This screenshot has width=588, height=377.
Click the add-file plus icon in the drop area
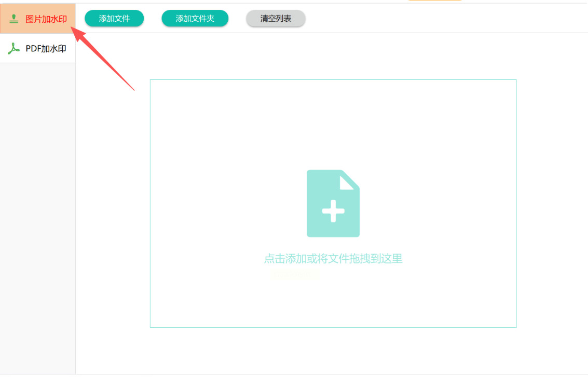coord(333,203)
